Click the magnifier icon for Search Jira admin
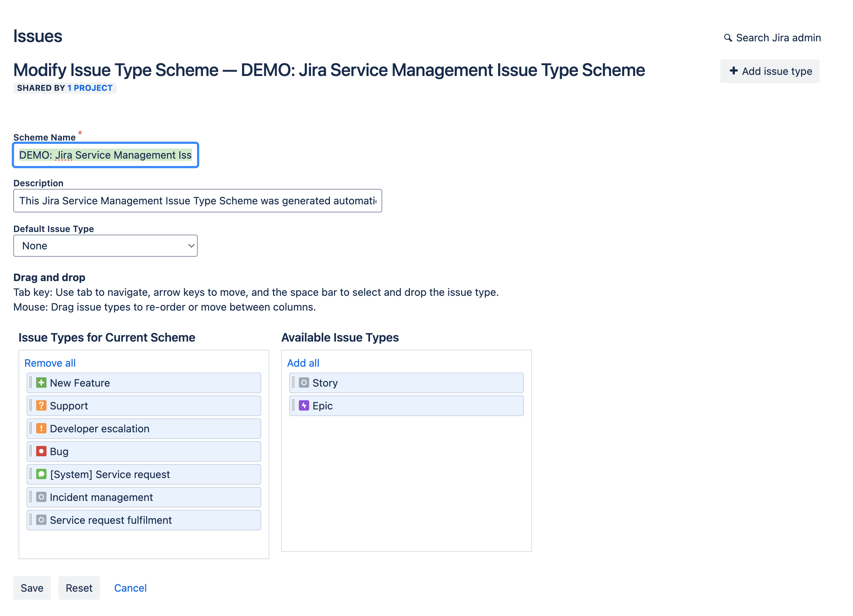 click(728, 38)
